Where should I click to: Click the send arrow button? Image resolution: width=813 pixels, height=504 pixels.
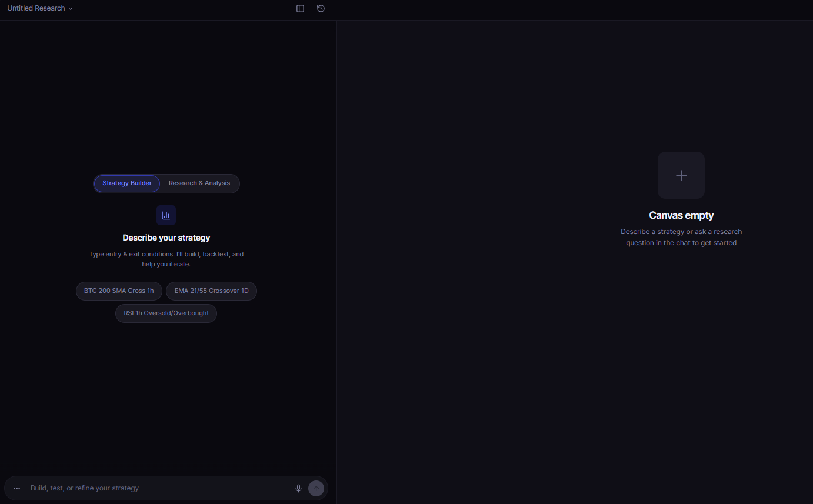pos(316,488)
